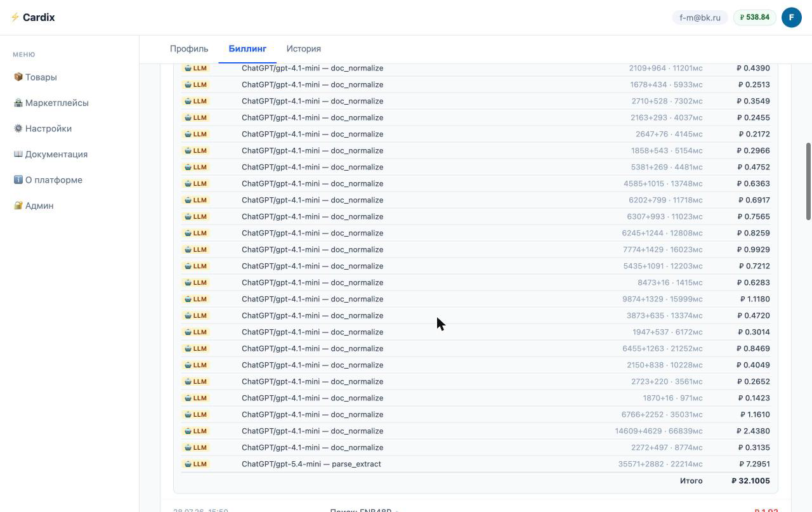Open Настройки via its gear icon

[18, 128]
